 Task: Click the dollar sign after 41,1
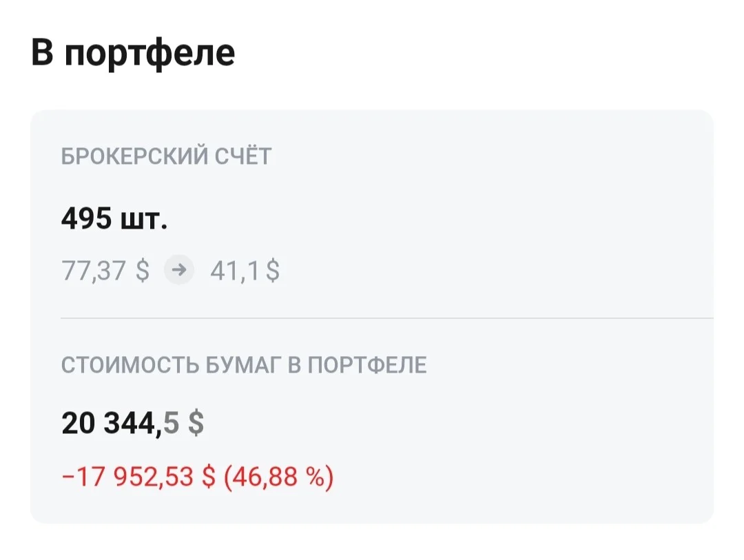(273, 271)
